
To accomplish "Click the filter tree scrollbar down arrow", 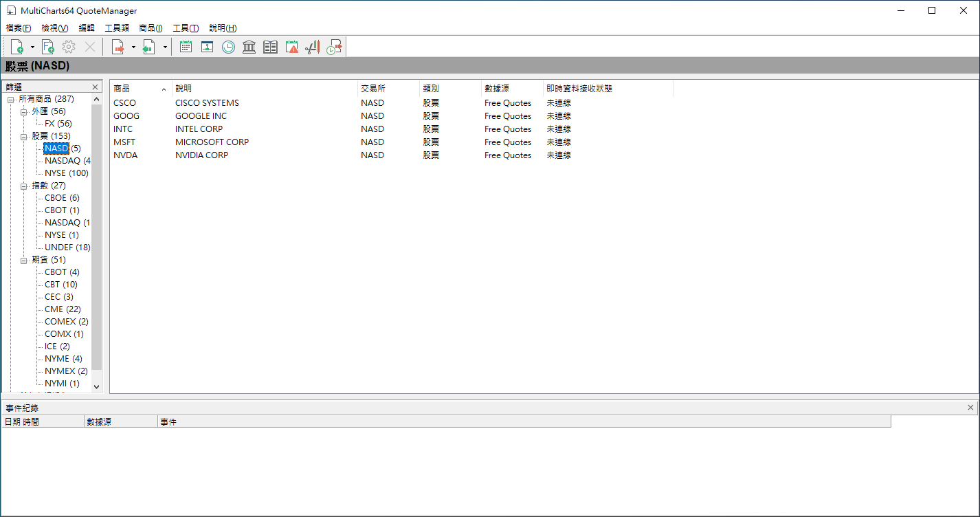I will 96,387.
